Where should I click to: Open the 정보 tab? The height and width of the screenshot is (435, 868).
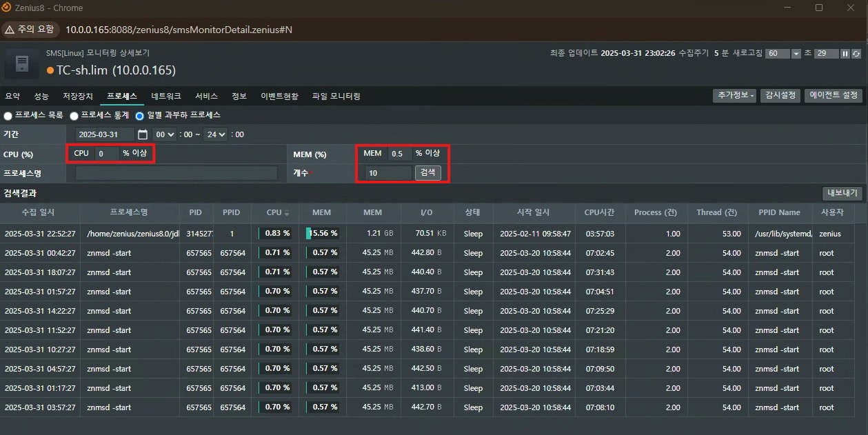pos(239,97)
